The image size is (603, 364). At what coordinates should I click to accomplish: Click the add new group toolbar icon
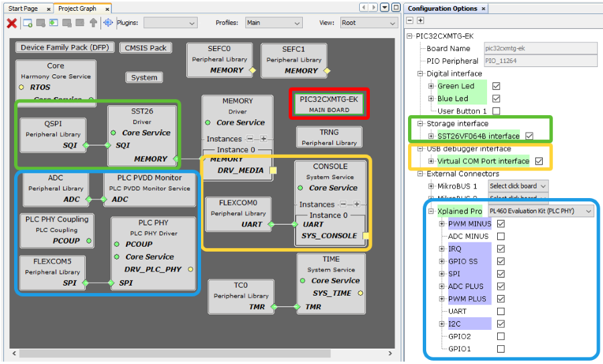(28, 23)
